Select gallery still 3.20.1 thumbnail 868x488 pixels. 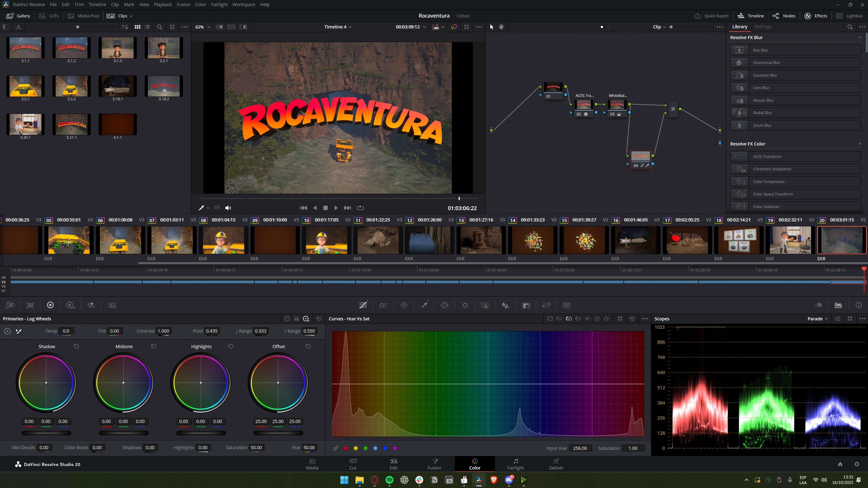coord(25,124)
